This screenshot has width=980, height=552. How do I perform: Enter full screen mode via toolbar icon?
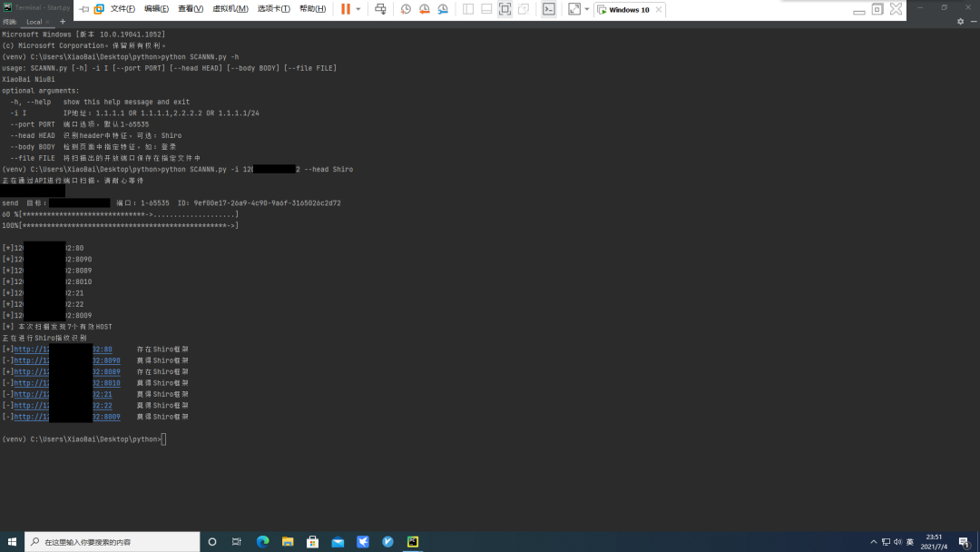(x=574, y=9)
